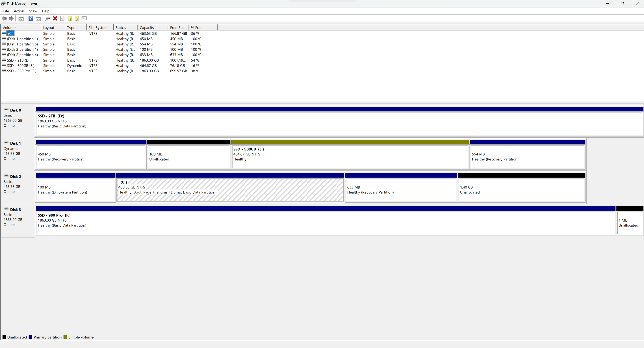This screenshot has height=348, width=644.
Task: Show/hide console tree toolbar icon
Action: click(x=21, y=18)
